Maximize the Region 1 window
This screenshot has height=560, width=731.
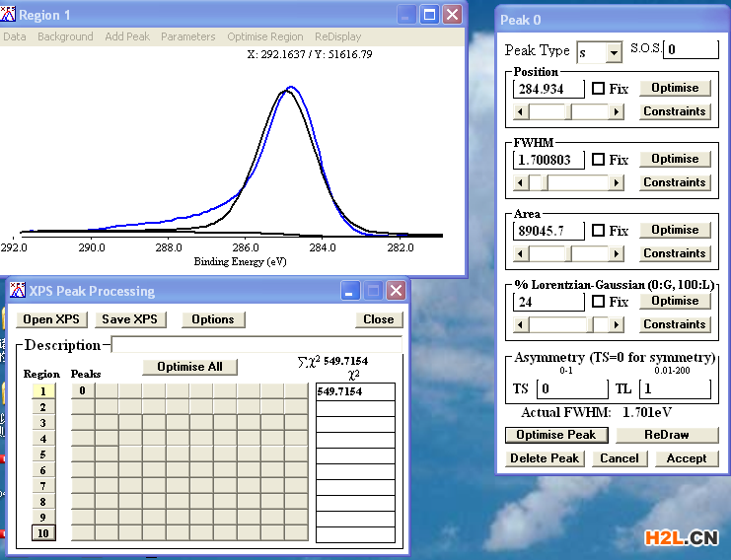point(429,15)
